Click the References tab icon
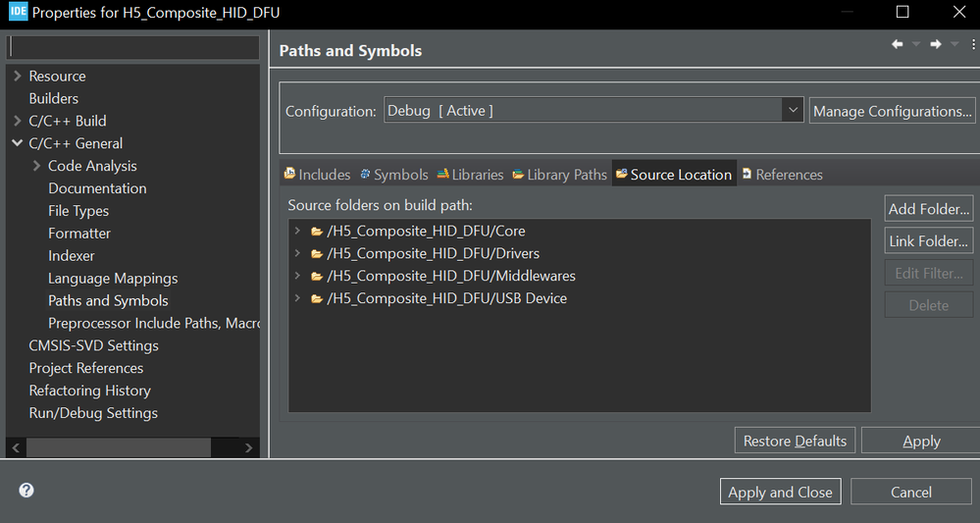The image size is (980, 523). 747,175
